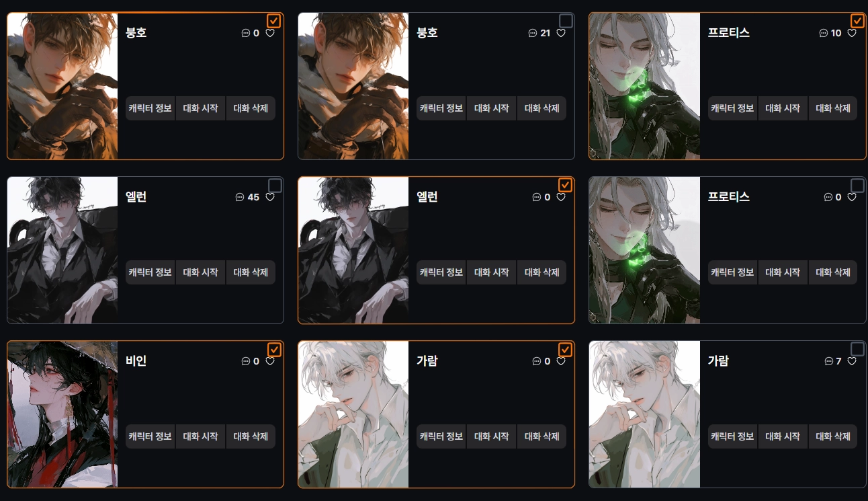The width and height of the screenshot is (868, 501).
Task: Click the 비인 character portrait thumbnail
Action: [x=62, y=414]
